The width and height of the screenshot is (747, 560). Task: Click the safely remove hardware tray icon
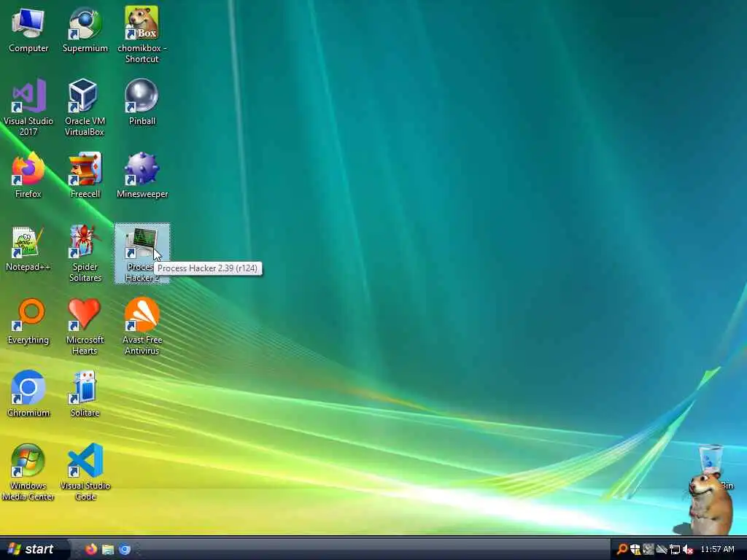click(x=661, y=550)
